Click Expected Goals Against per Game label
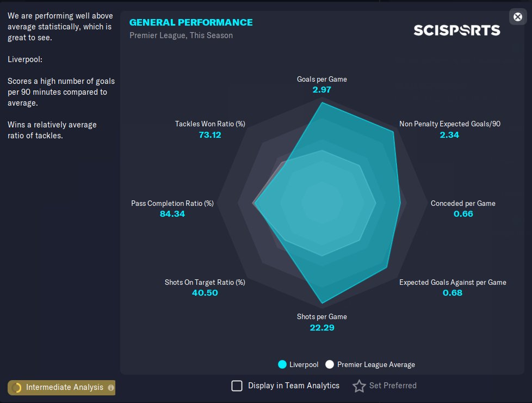The image size is (532, 403). click(453, 282)
